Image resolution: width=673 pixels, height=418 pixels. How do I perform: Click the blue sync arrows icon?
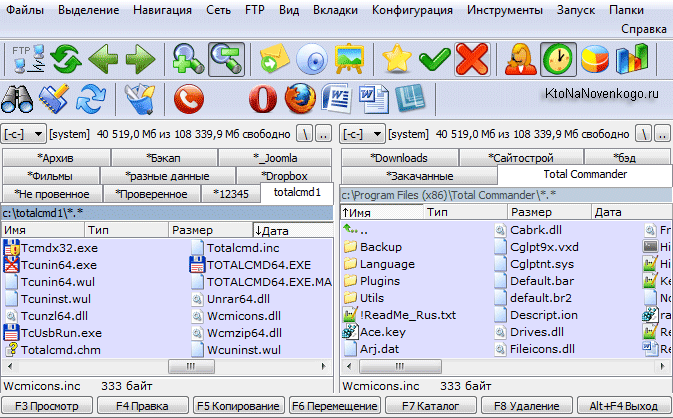tap(91, 99)
